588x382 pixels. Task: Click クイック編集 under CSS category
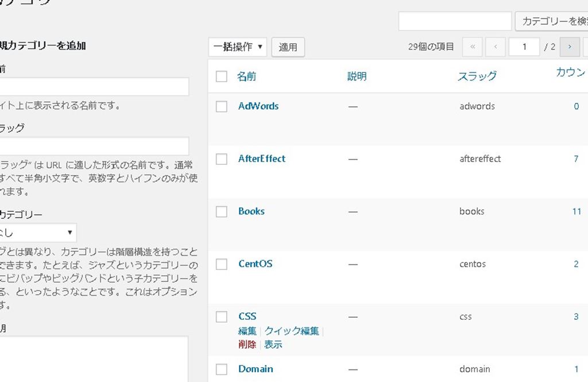coord(291,331)
